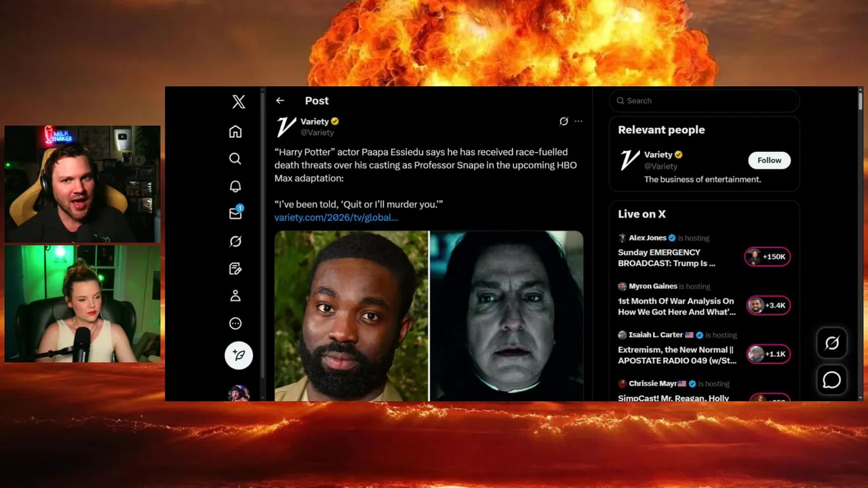
Task: Open right post image of Snape
Action: [507, 316]
